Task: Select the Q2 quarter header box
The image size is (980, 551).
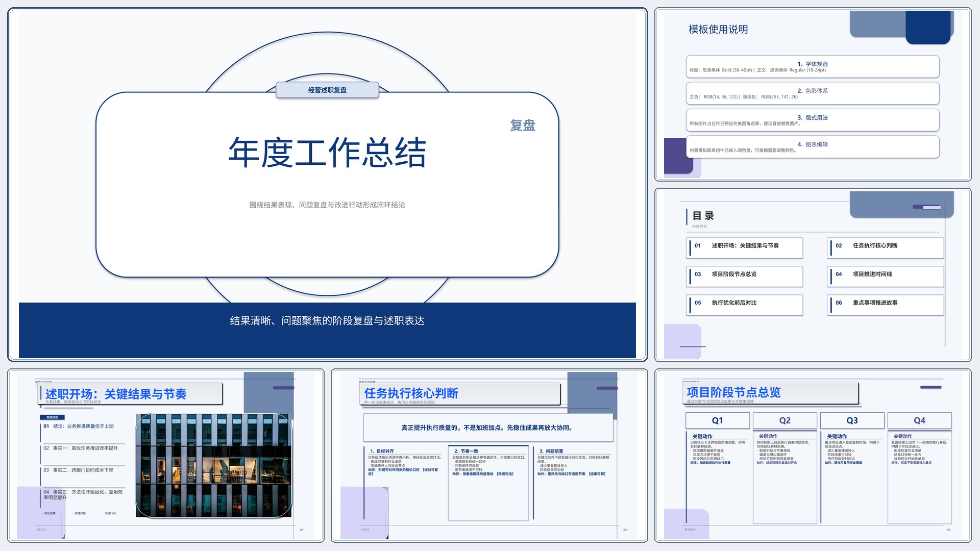Action: [785, 421]
